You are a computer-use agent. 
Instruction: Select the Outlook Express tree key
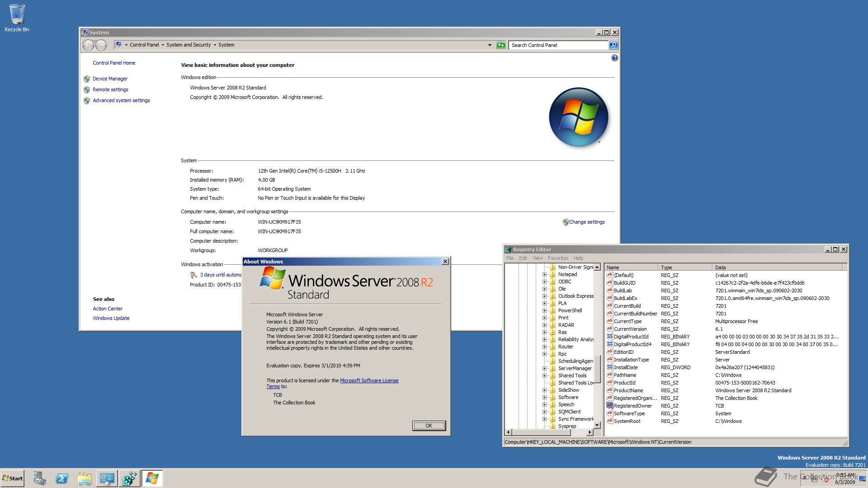(576, 296)
